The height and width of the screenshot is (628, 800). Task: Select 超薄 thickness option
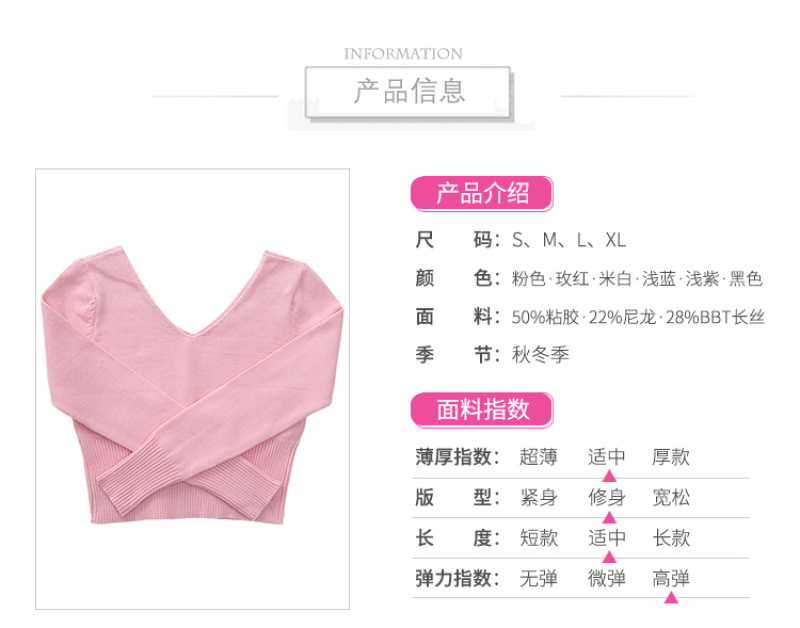(538, 457)
